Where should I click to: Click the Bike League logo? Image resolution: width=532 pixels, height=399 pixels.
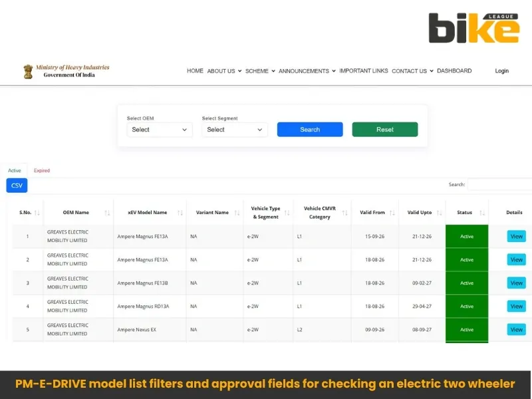click(473, 28)
